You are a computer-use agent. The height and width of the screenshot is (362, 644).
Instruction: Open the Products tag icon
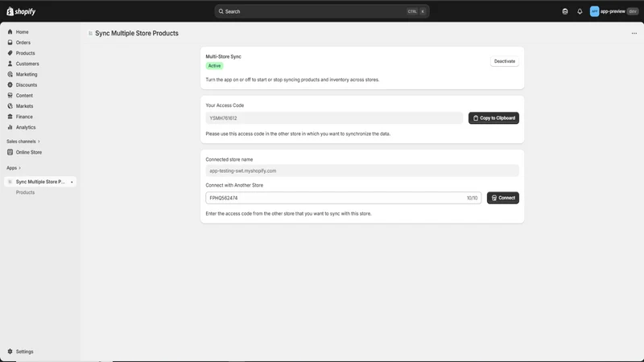(10, 53)
